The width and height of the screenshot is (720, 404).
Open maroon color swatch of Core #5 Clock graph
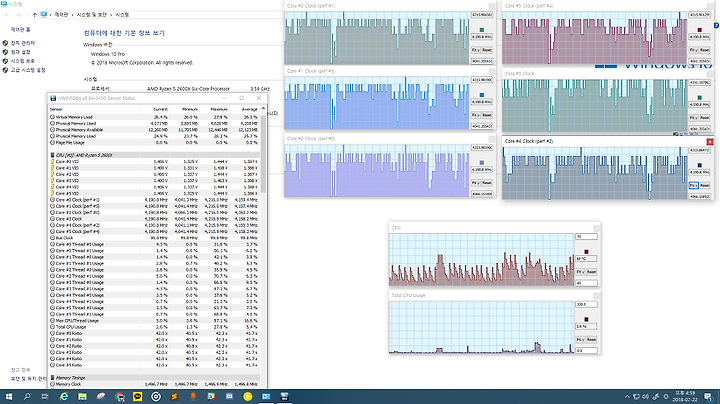coord(699,30)
